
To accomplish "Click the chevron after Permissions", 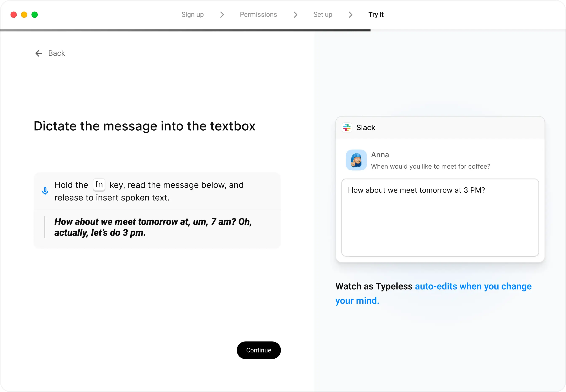I will coord(295,15).
